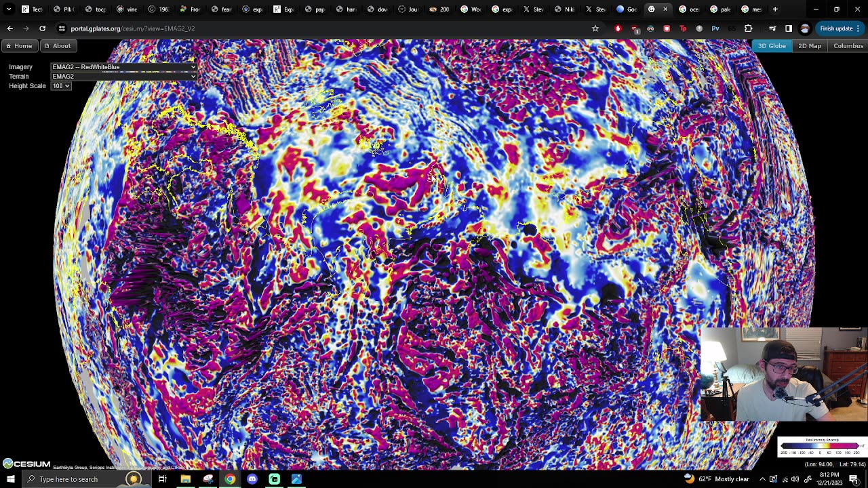Open the About page button

[57, 45]
